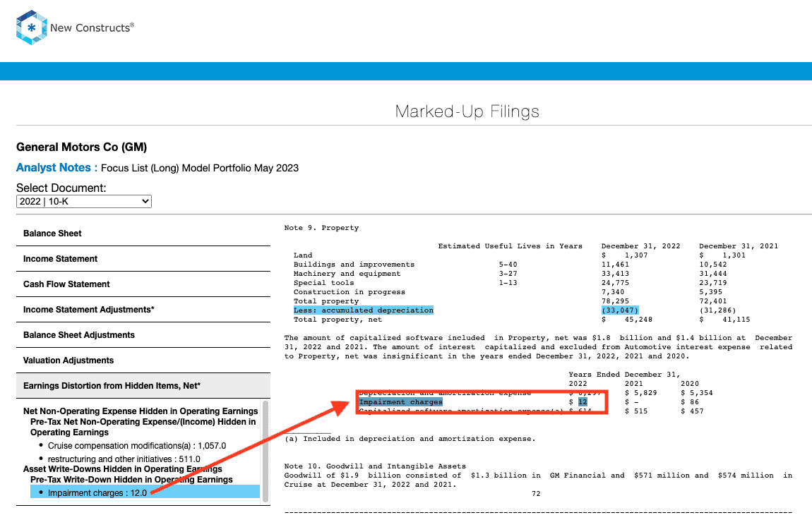Select Income Statement Adjustments* in sidebar
The image size is (812, 515).
click(x=143, y=310)
